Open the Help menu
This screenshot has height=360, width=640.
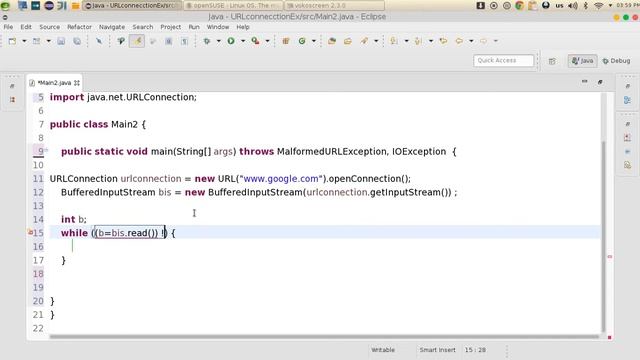click(x=242, y=27)
